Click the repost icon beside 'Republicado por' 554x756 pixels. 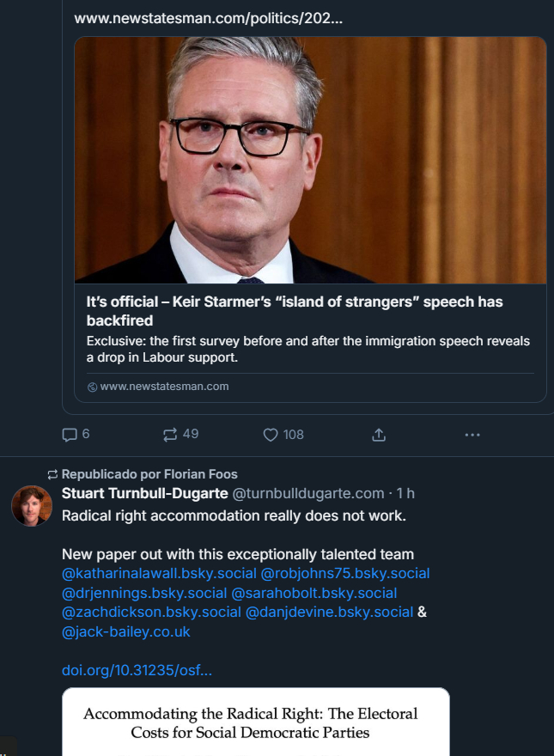pos(52,474)
